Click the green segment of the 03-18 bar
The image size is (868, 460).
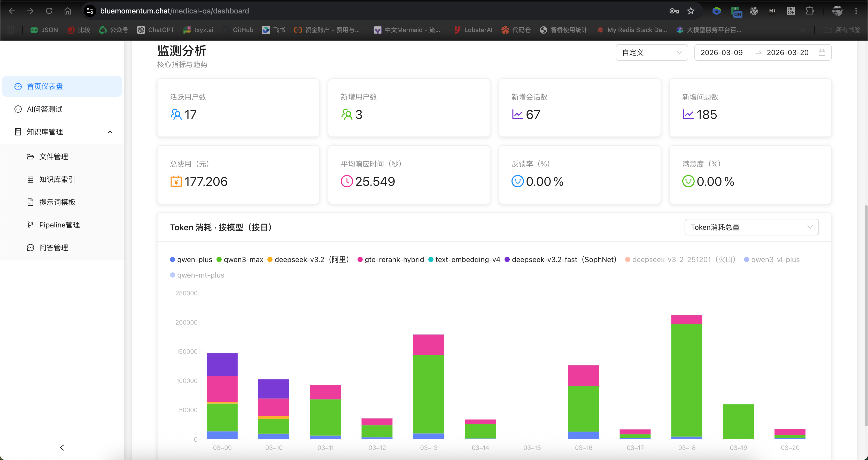click(x=686, y=380)
